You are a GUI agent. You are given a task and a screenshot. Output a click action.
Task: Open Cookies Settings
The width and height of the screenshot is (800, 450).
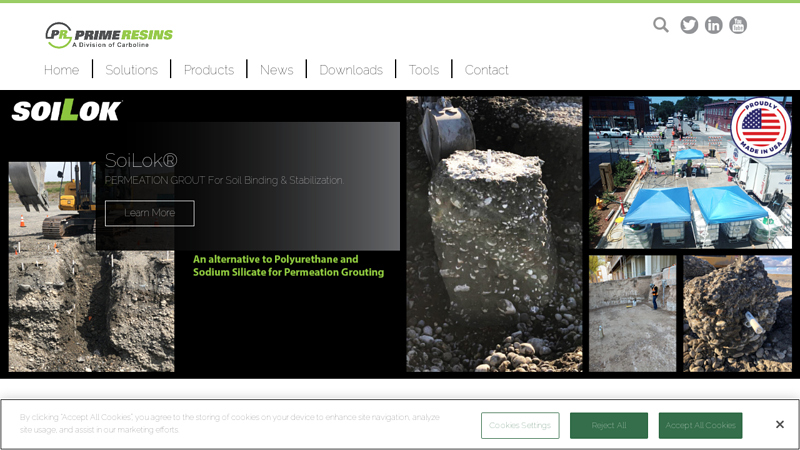click(520, 426)
